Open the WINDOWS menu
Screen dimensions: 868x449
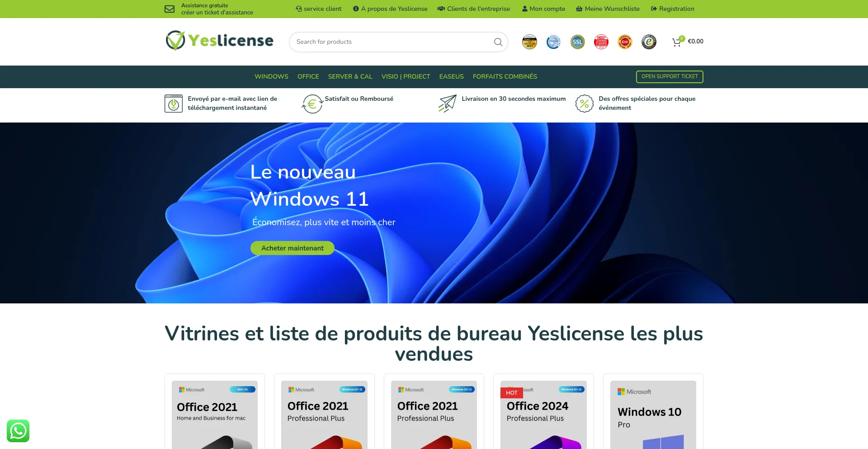tap(271, 76)
